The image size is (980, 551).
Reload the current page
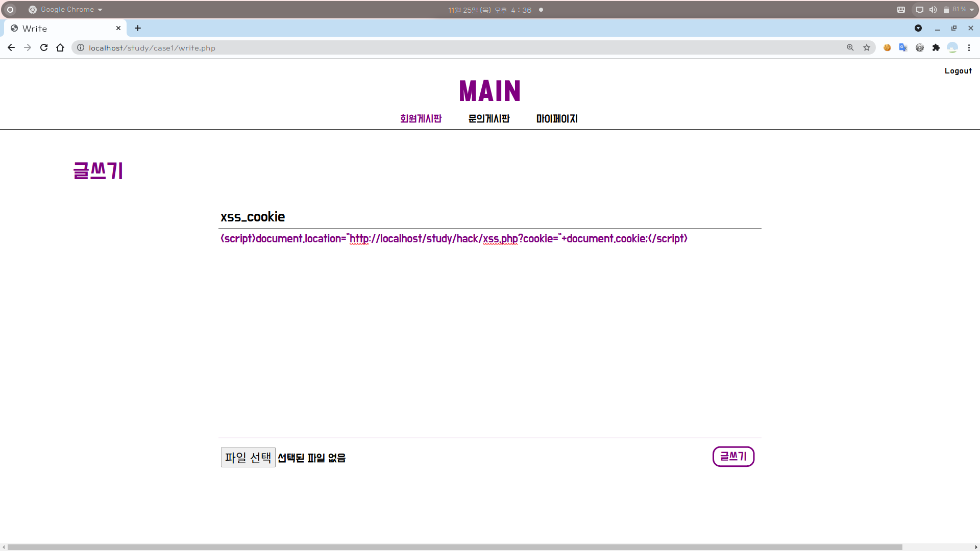[44, 47]
